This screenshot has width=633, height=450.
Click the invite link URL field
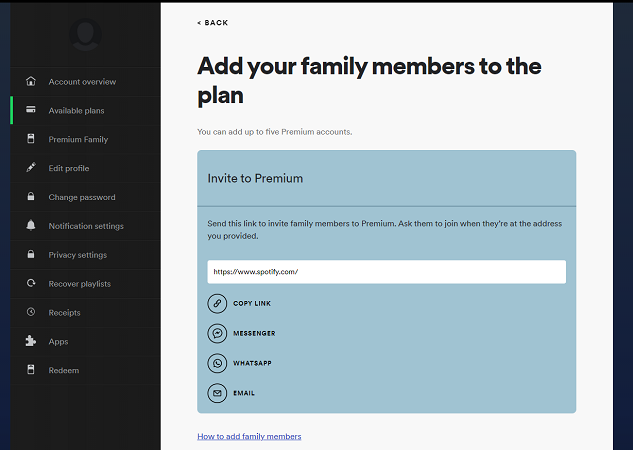[386, 272]
